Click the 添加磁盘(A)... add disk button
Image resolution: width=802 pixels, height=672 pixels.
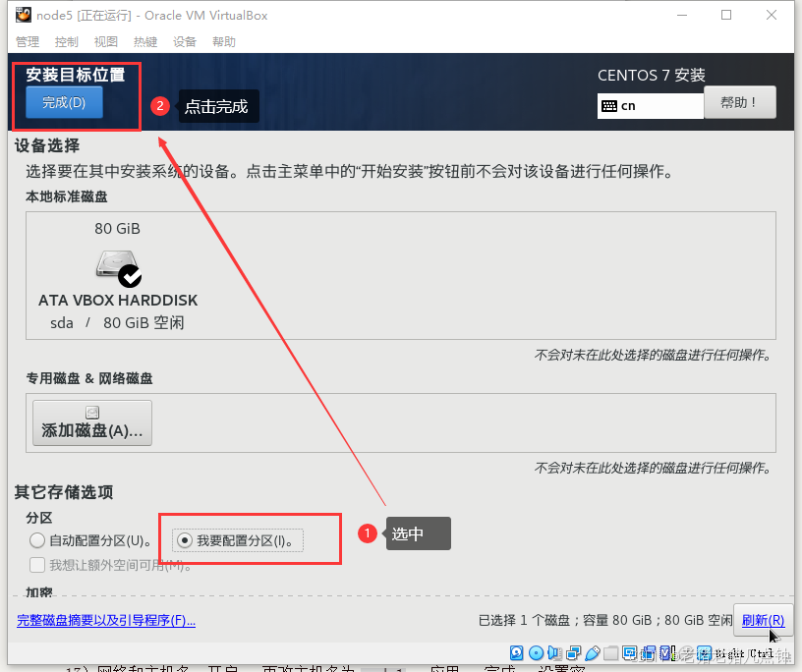point(92,422)
